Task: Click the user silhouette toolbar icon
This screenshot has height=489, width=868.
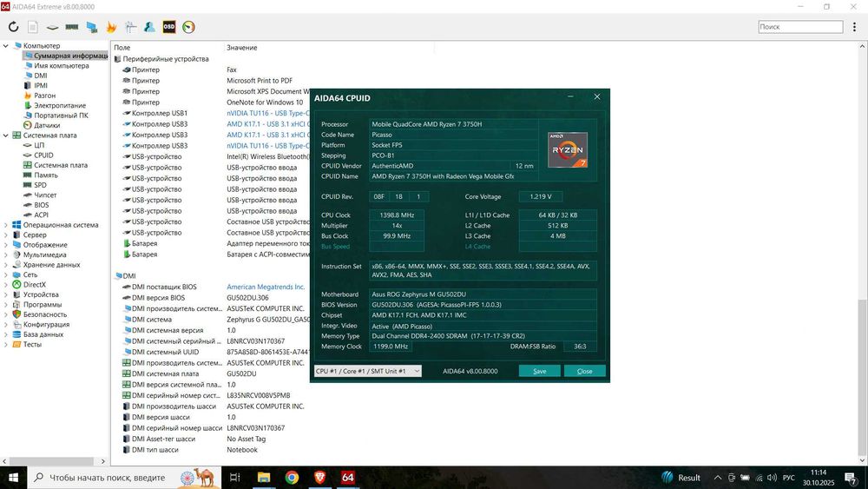Action: point(149,27)
